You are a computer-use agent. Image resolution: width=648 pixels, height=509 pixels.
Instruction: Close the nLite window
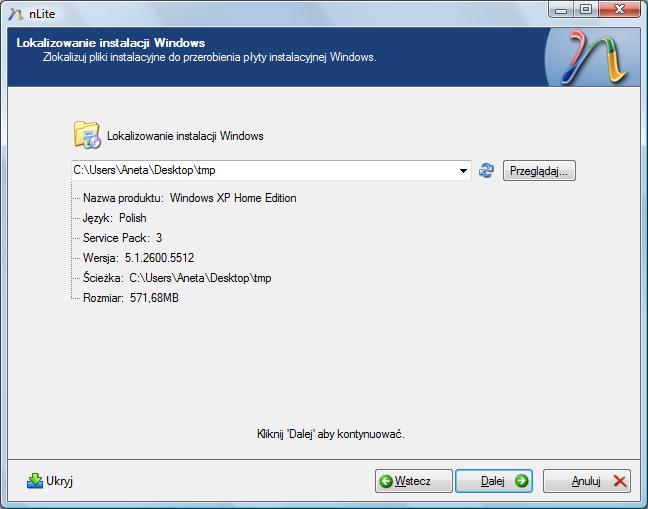tap(619, 10)
